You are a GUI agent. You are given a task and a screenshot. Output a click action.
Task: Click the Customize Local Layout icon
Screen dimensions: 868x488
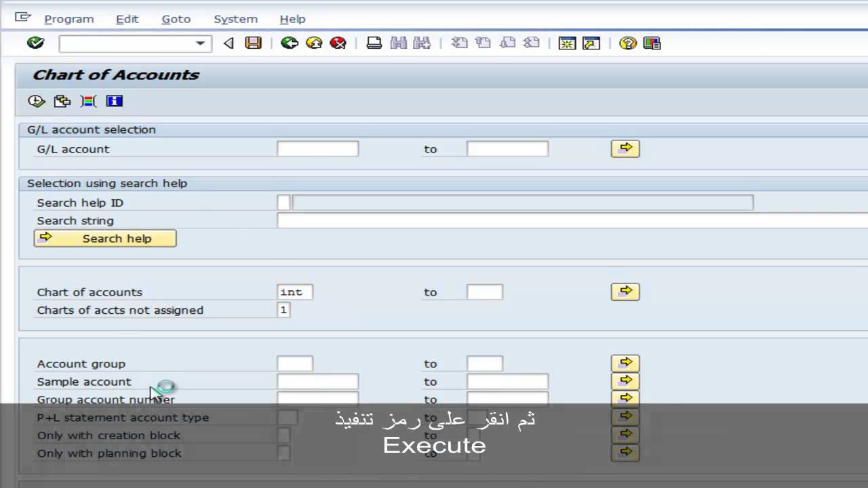(652, 43)
